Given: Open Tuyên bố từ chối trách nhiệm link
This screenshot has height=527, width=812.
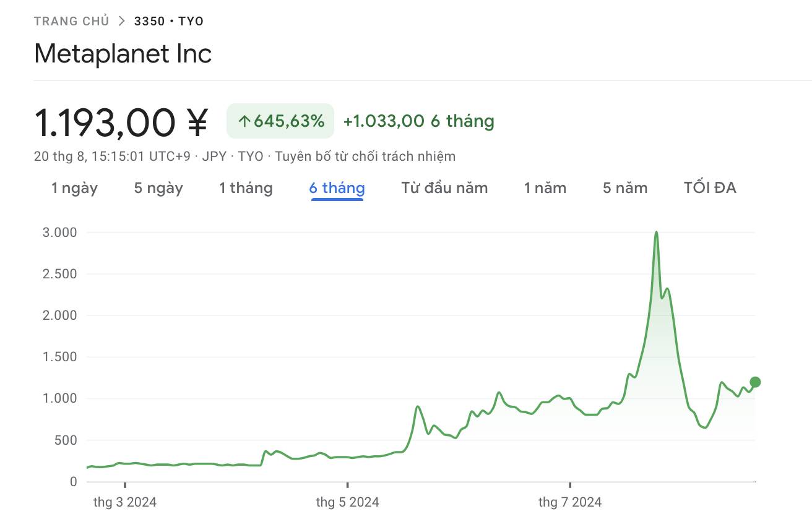Looking at the screenshot, I should coord(365,156).
